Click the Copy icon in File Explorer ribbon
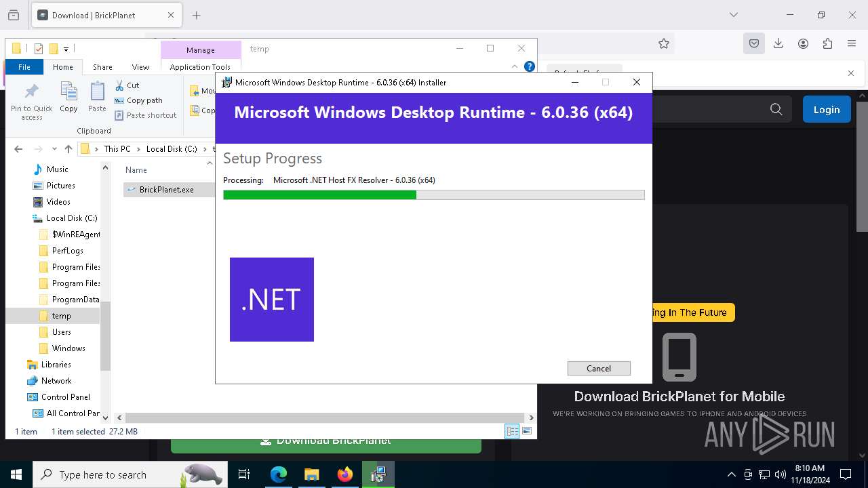 [68, 97]
